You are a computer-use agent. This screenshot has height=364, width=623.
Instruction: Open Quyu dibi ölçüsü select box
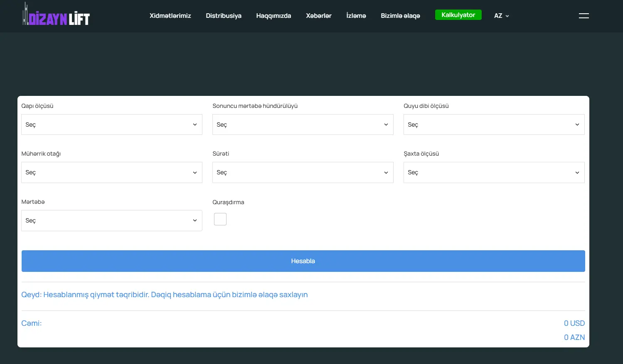coord(494,125)
